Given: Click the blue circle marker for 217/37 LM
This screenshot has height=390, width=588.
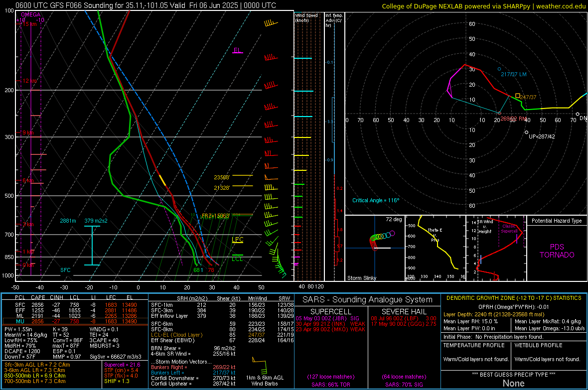Looking at the screenshot, I should click(x=499, y=69).
